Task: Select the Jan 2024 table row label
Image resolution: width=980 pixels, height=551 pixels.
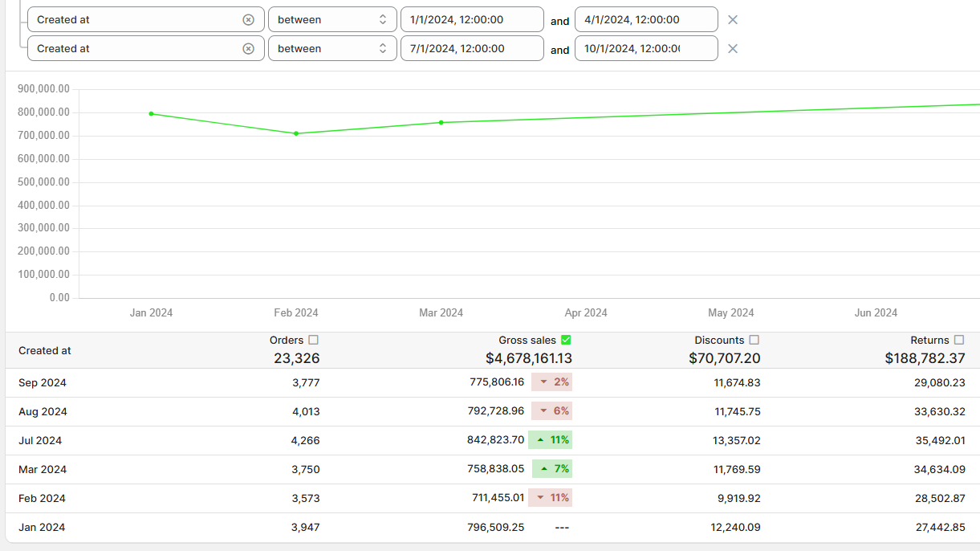Action: (42, 528)
